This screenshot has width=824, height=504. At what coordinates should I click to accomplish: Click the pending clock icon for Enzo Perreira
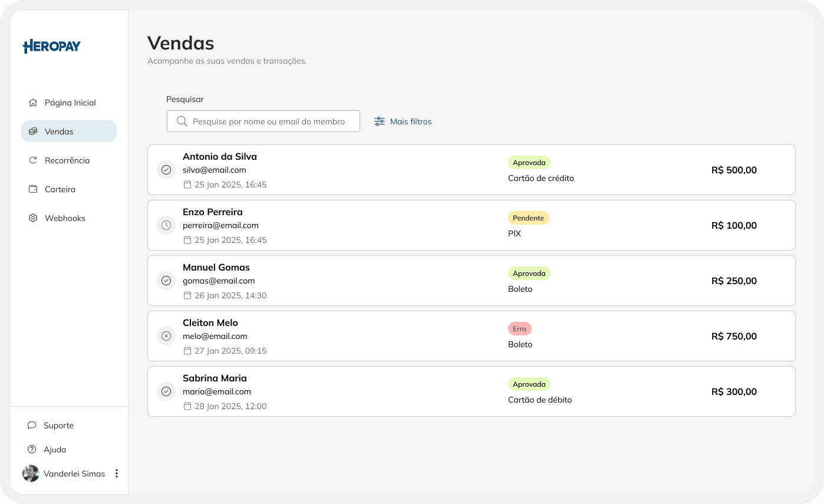pos(166,225)
